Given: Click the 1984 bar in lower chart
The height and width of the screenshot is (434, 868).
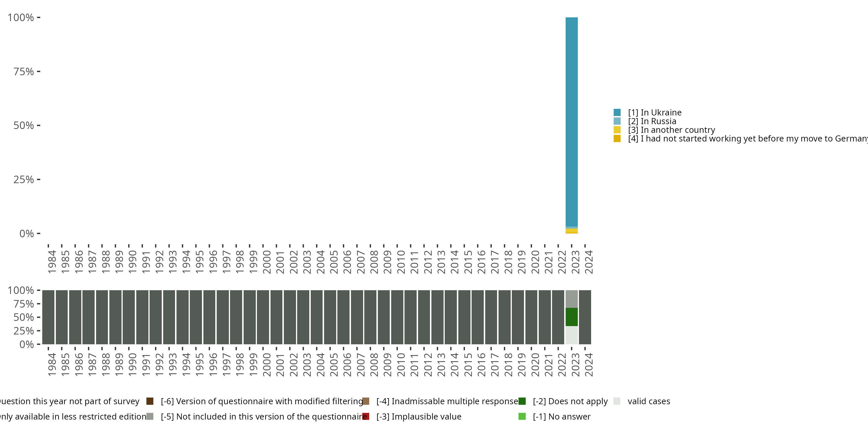Looking at the screenshot, I should [x=49, y=317].
